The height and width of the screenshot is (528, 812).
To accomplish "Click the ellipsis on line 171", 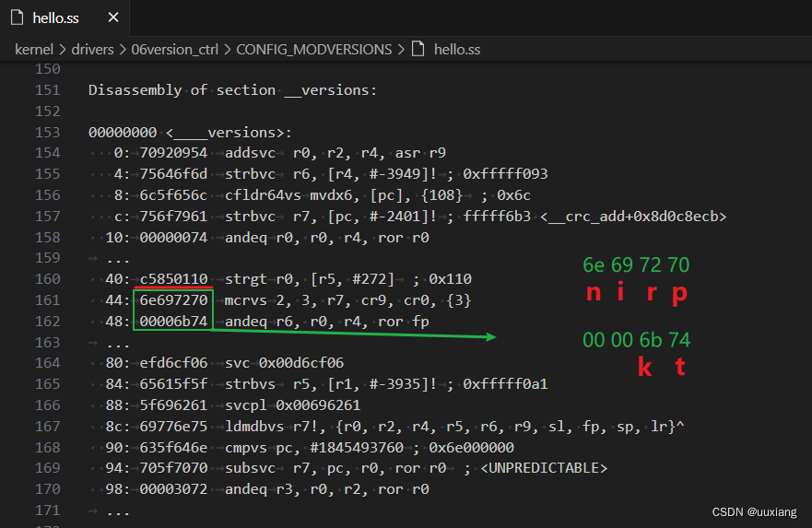I will [x=118, y=512].
